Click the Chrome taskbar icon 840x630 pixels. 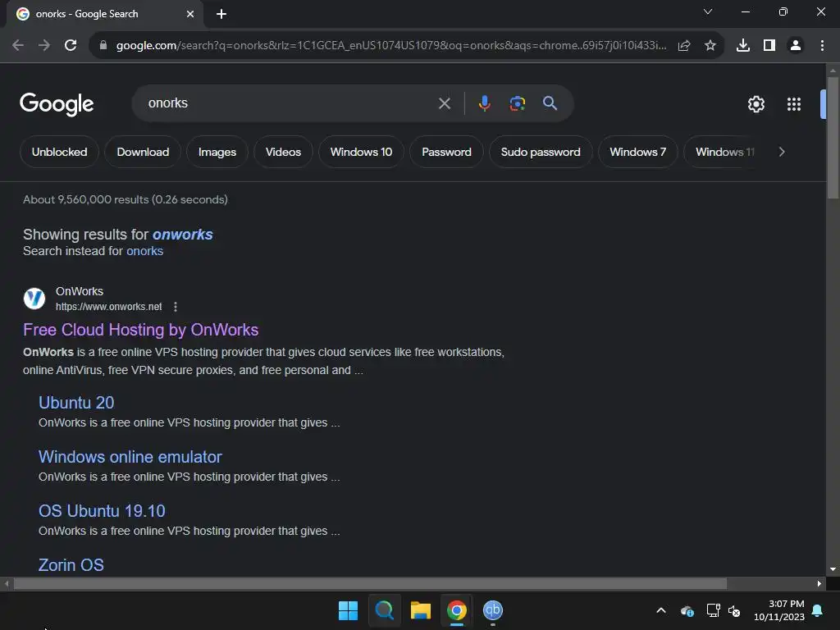457,610
